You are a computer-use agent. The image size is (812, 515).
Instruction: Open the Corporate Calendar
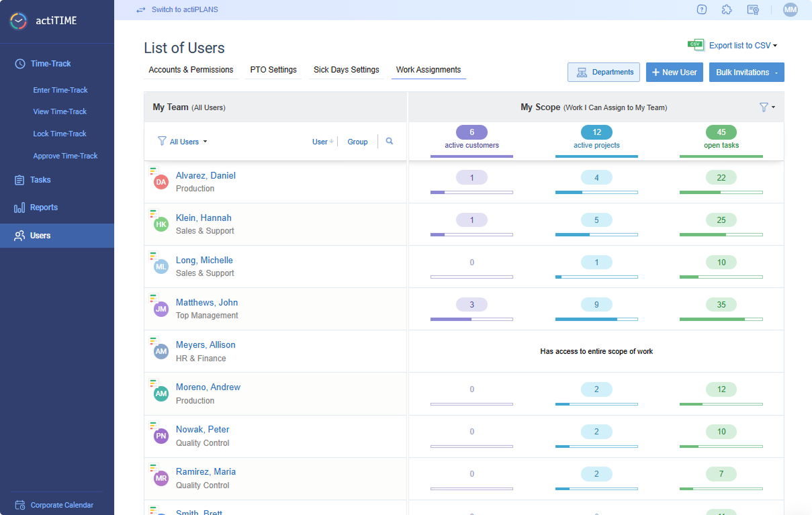pos(63,504)
